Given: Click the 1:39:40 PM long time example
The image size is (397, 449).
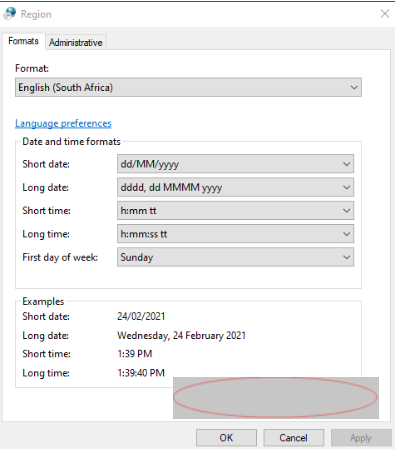Looking at the screenshot, I should (x=141, y=372).
